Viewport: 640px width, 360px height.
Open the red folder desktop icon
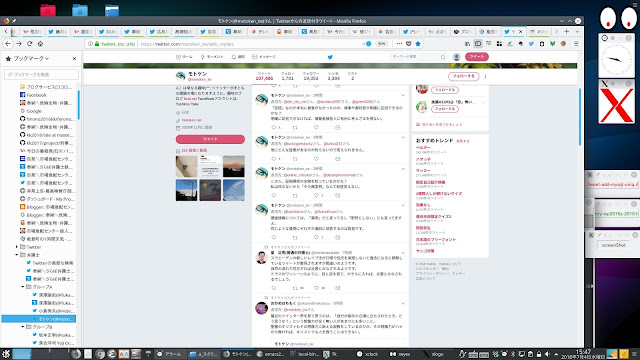click(48, 10)
